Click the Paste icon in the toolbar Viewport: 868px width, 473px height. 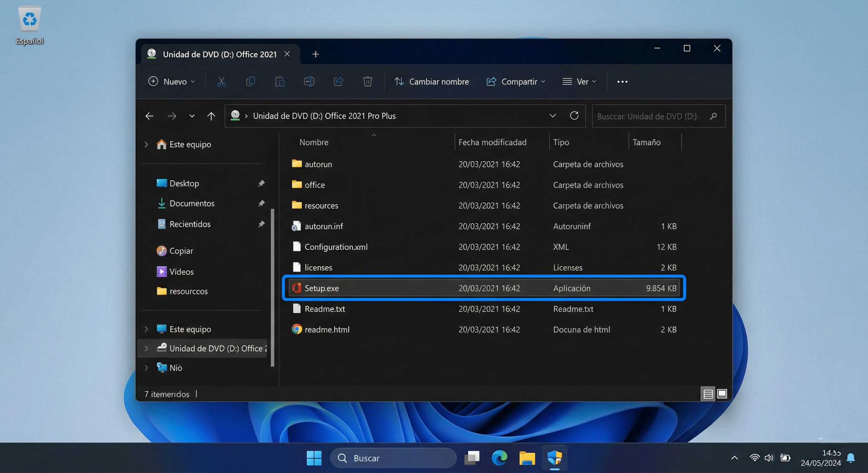tap(280, 81)
